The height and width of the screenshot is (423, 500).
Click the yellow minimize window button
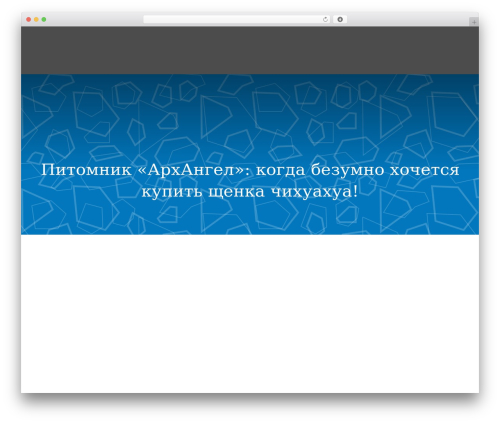pos(36,20)
